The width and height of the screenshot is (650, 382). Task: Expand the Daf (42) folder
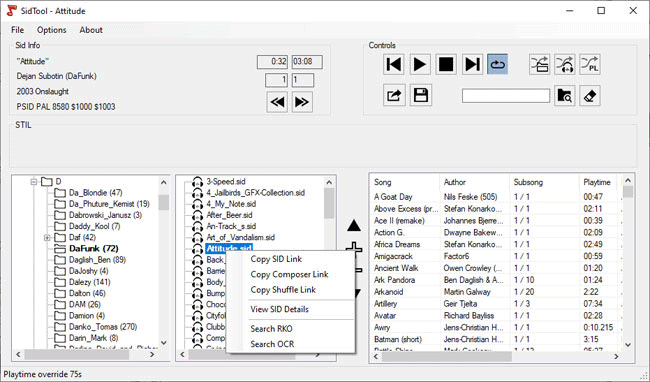[47, 237]
